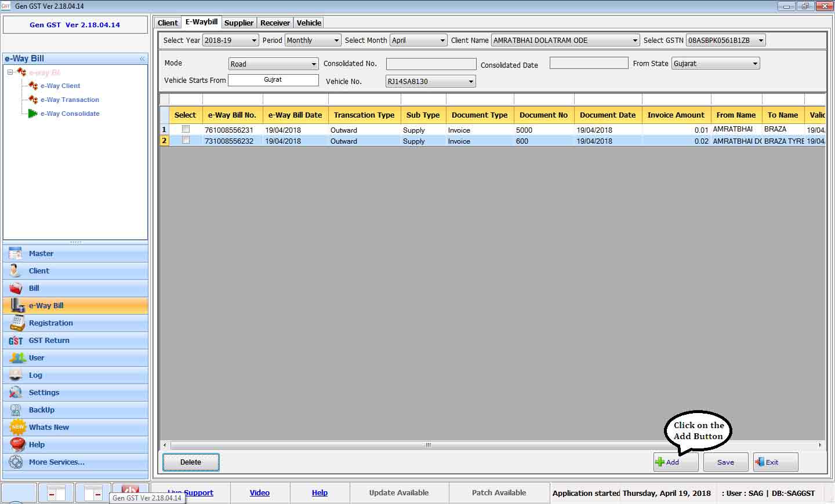Open the Settings icon in sidebar
835x504 pixels.
[x=16, y=393]
